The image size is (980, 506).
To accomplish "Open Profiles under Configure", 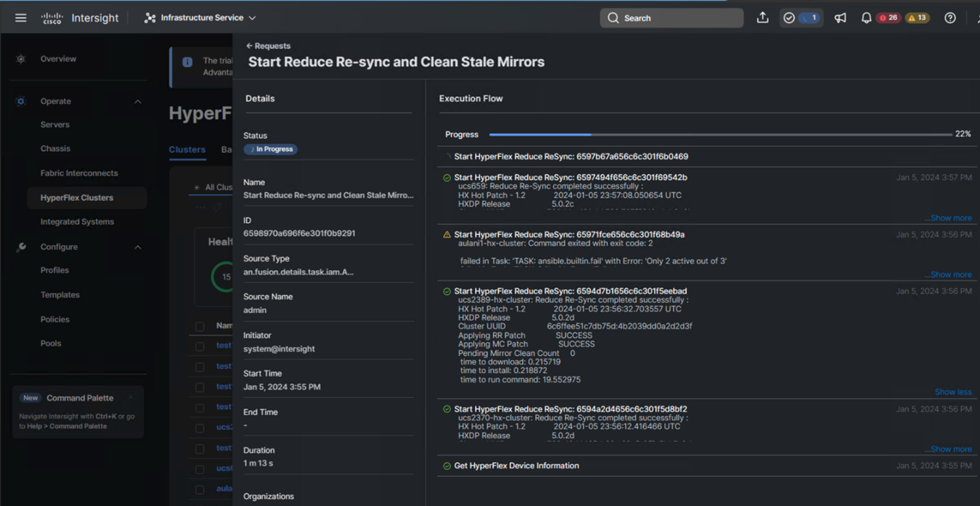I will (55, 270).
